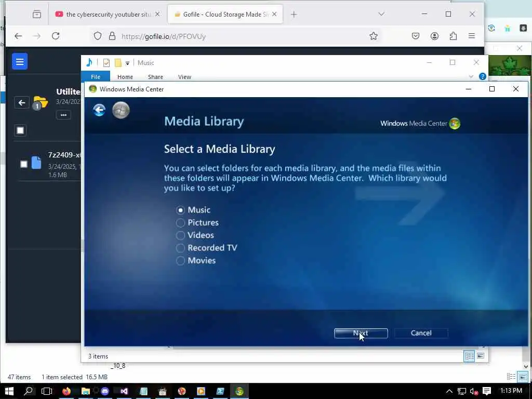
Task: Click the 1:13 PM taskbar clock
Action: click(511, 391)
